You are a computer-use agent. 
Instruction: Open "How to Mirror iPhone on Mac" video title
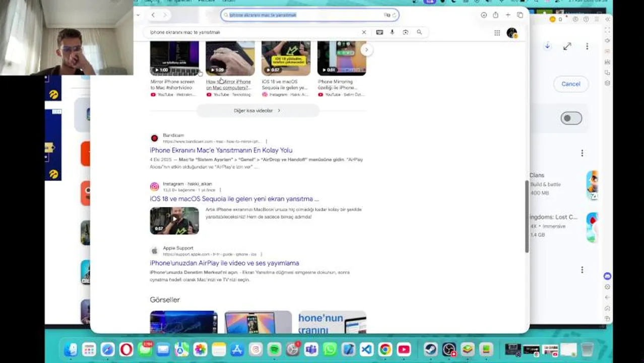pos(228,85)
